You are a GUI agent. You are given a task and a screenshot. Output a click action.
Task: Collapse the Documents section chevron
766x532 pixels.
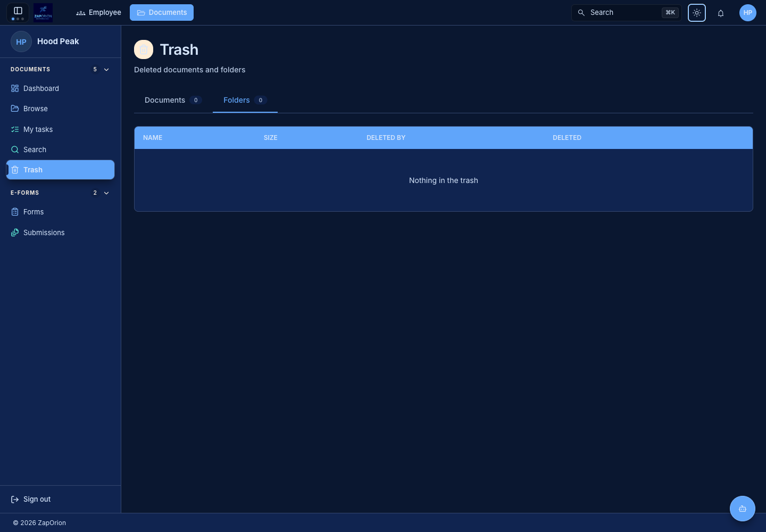[x=106, y=70]
